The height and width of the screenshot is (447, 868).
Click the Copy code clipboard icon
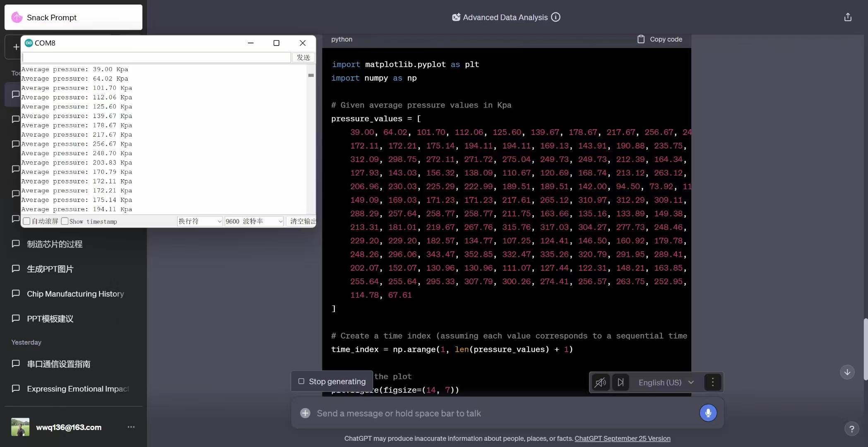[x=641, y=39]
